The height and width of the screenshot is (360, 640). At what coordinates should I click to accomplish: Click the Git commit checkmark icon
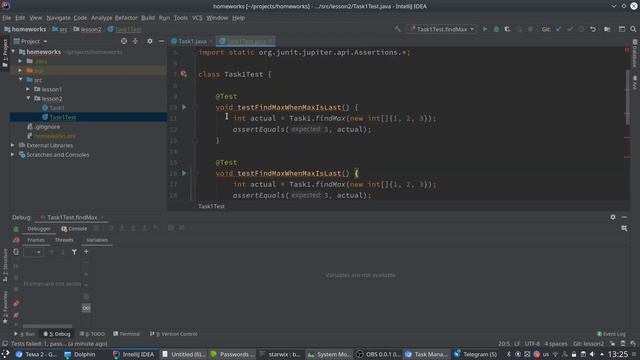point(570,29)
